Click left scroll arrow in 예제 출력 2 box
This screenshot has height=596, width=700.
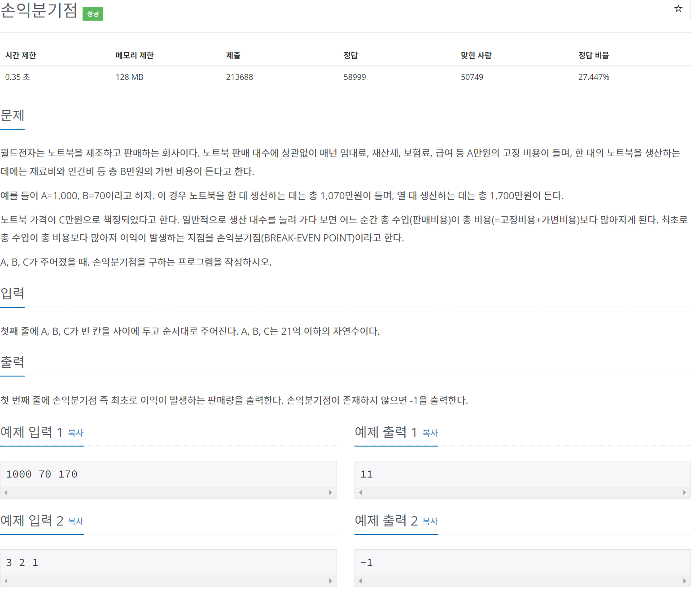360,581
